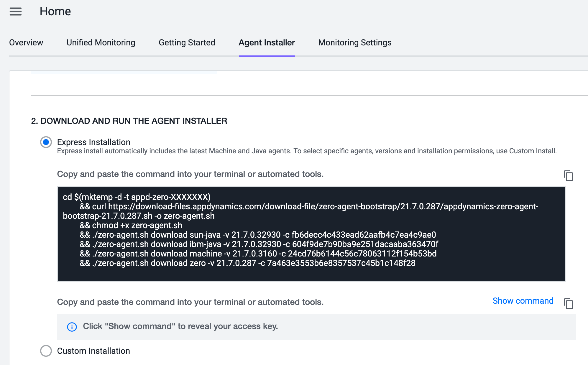This screenshot has height=365, width=588.
Task: Click the 'download zero -v 21.7.0.287' line
Action: click(x=247, y=263)
